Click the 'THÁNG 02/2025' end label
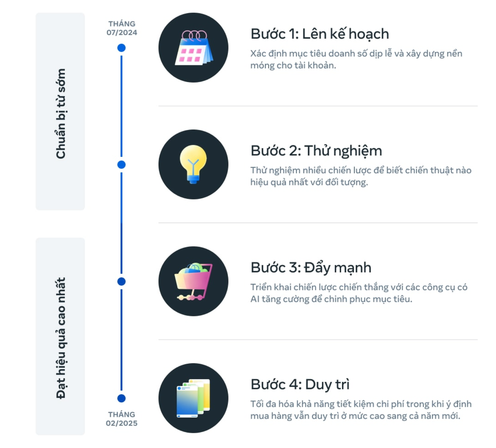 tap(122, 419)
